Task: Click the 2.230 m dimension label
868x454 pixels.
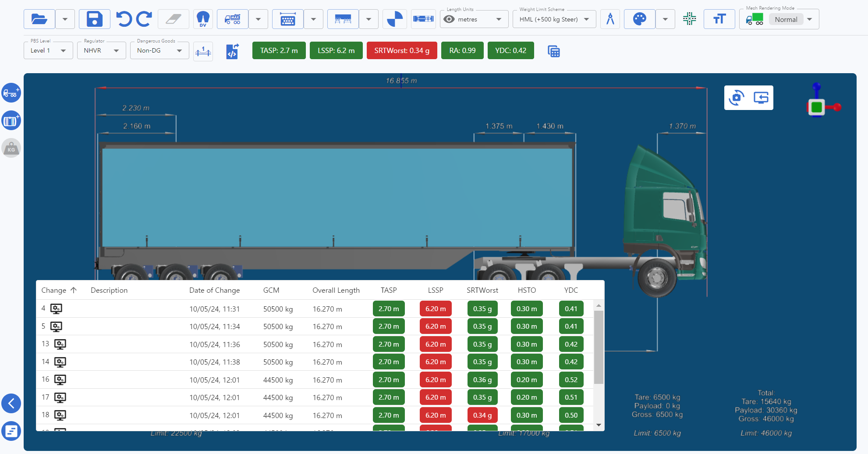Action: [x=136, y=108]
